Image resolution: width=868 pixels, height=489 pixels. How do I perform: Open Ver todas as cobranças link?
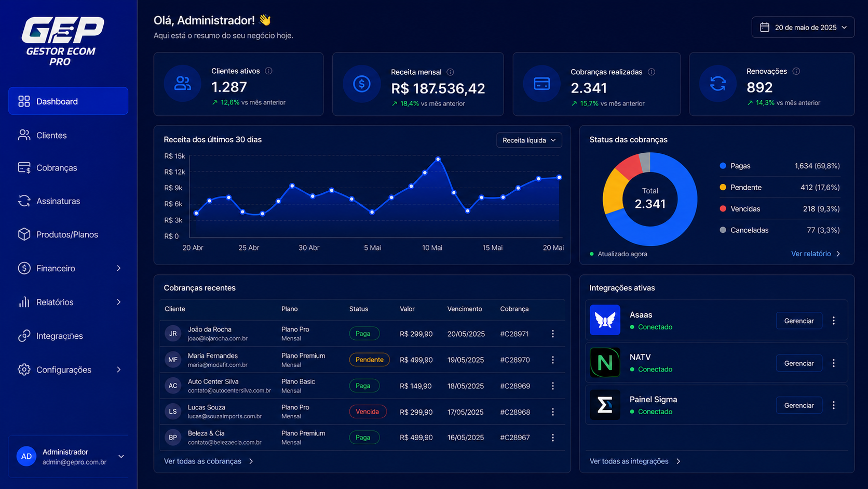point(209,461)
